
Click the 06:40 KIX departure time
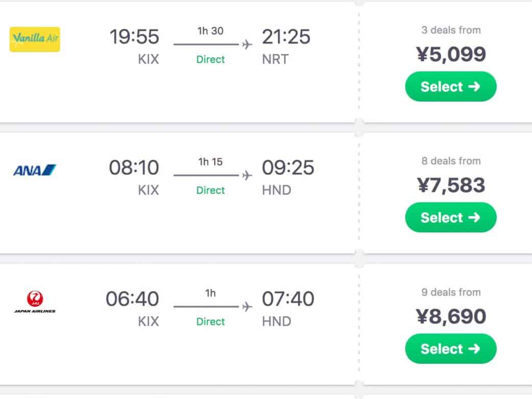point(133,299)
